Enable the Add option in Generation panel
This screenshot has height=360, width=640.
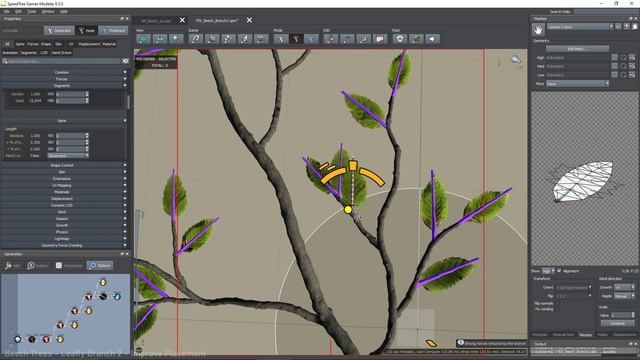[12, 265]
